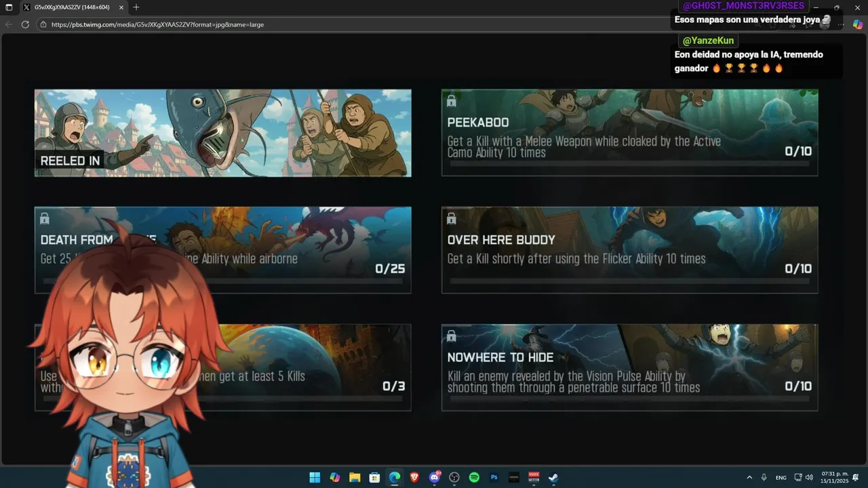This screenshot has height=488, width=868.
Task: Open Brave browser from the taskbar
Action: [x=414, y=477]
